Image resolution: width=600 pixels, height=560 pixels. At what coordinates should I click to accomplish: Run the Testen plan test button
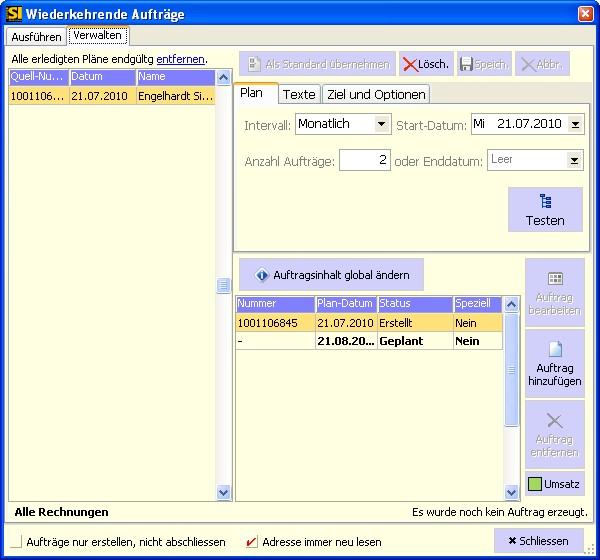point(545,210)
